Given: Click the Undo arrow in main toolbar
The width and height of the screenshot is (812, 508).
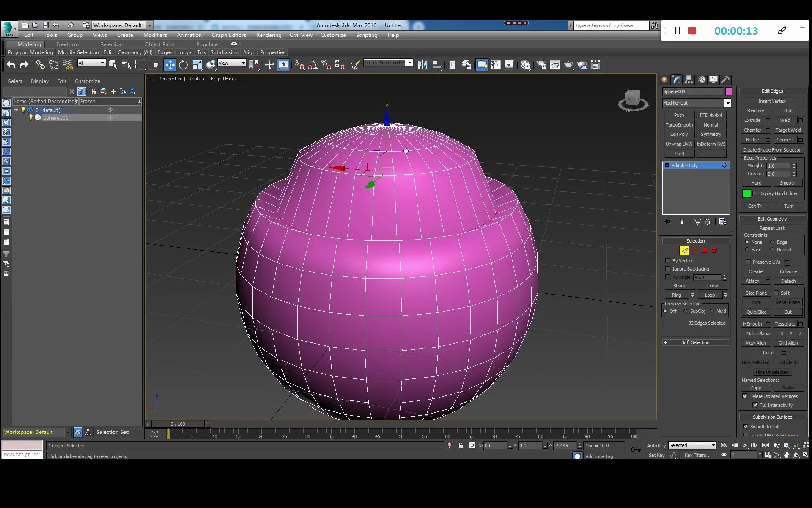Looking at the screenshot, I should coord(11,65).
